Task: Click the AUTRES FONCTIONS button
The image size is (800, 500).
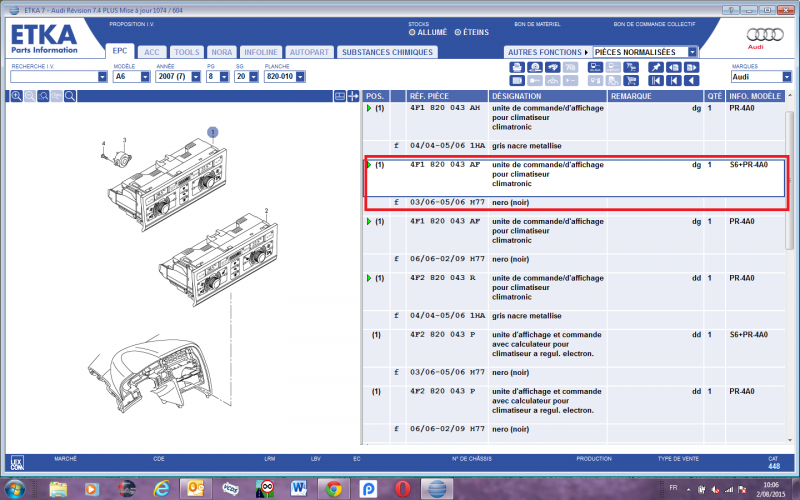Action: [x=547, y=52]
